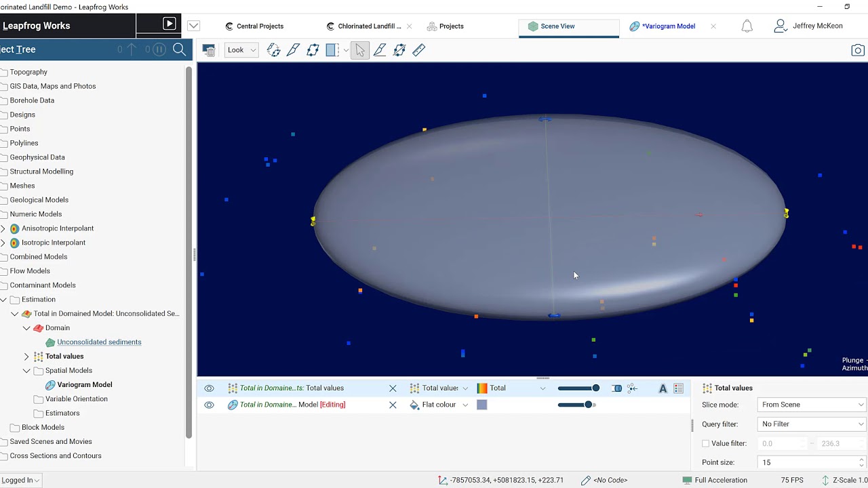Open the Total colourmap dropdown
The height and width of the screenshot is (488, 868).
pos(511,388)
